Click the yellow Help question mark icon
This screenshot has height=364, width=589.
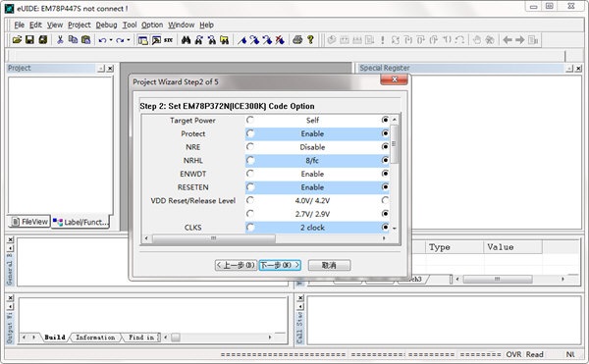pyautogui.click(x=310, y=39)
